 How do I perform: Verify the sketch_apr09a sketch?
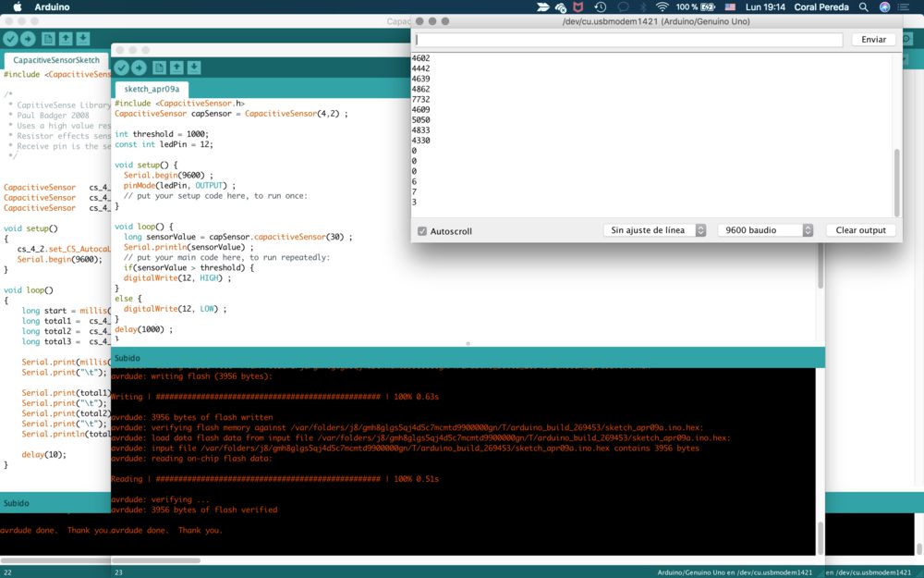pos(122,68)
